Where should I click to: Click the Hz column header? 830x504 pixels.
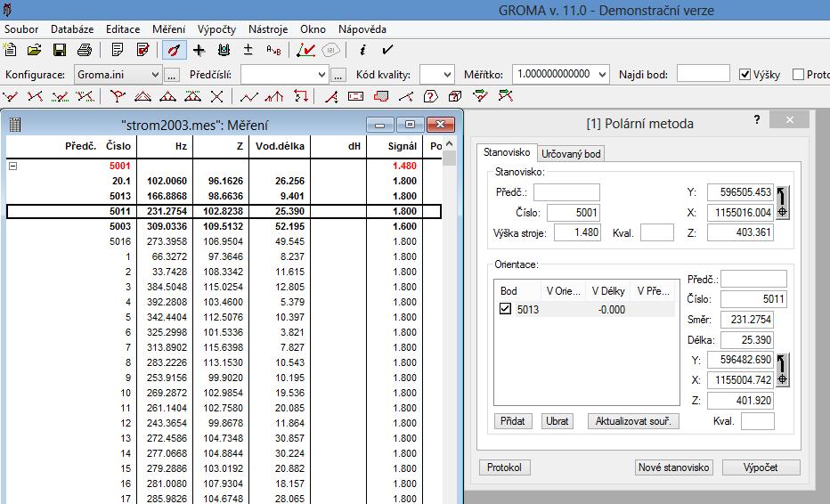(x=165, y=146)
